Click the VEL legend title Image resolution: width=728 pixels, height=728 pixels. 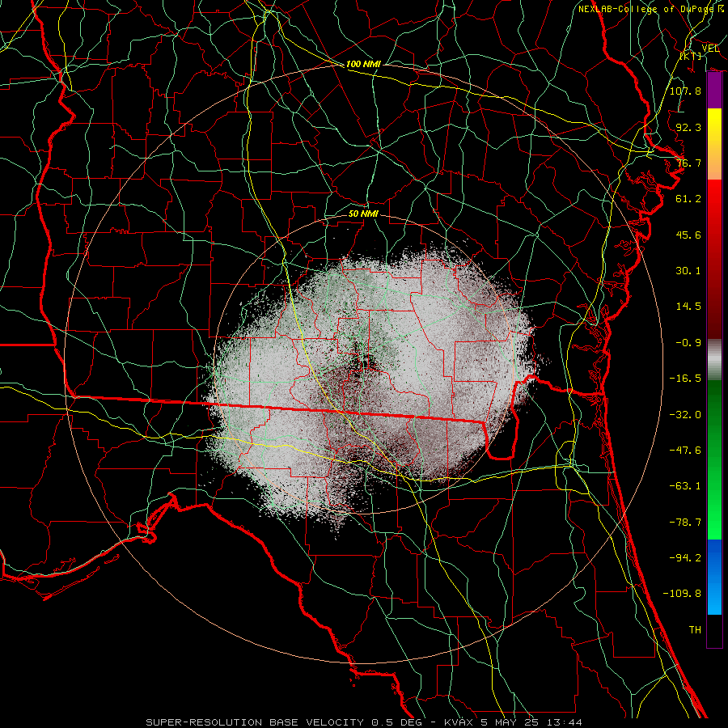coord(710,49)
